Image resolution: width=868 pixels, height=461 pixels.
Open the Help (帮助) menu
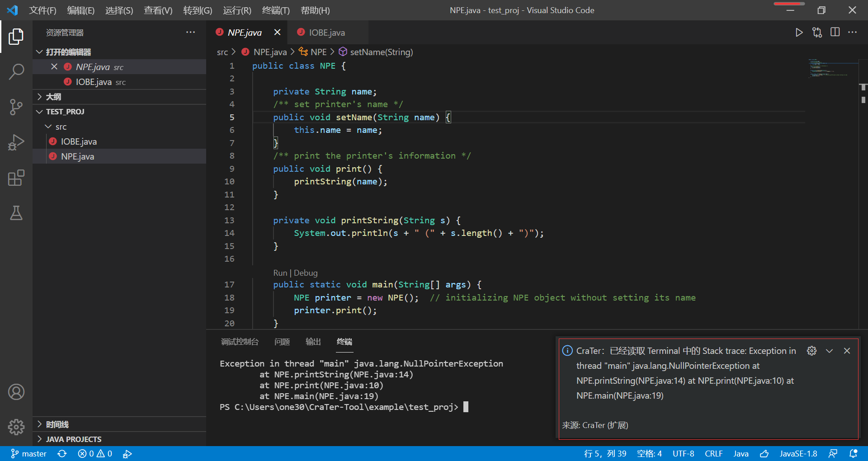coord(315,10)
